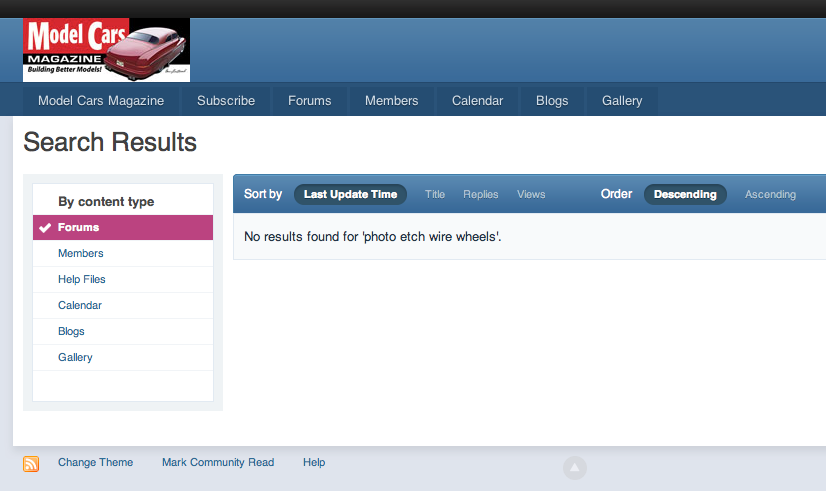Select Forums content type filter
This screenshot has width=826, height=491.
pyautogui.click(x=123, y=227)
